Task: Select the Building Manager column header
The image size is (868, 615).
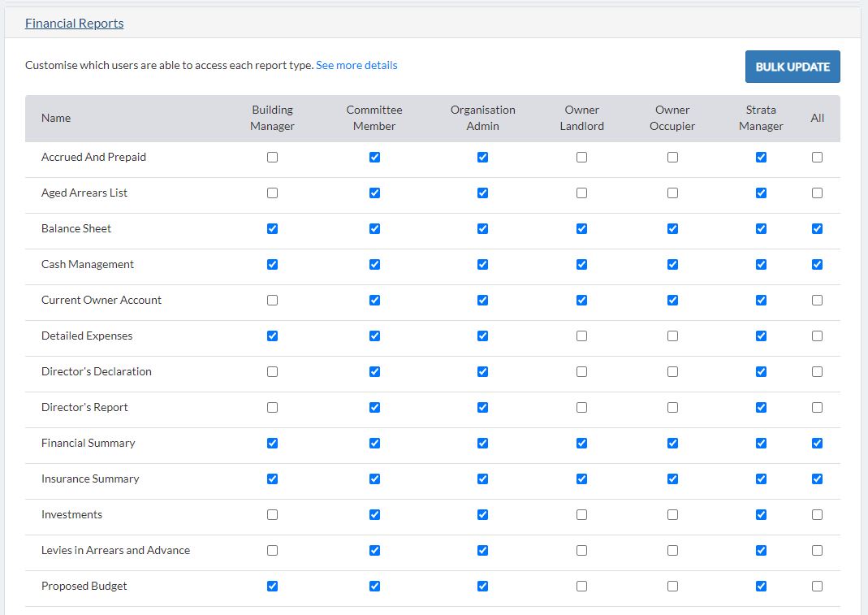Action: (x=272, y=118)
